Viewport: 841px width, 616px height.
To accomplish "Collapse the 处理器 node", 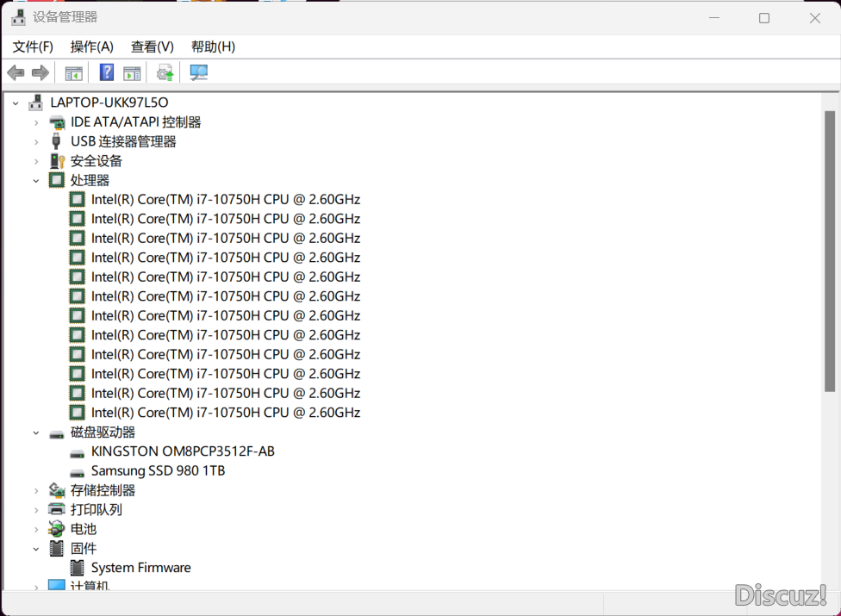I will [x=36, y=181].
